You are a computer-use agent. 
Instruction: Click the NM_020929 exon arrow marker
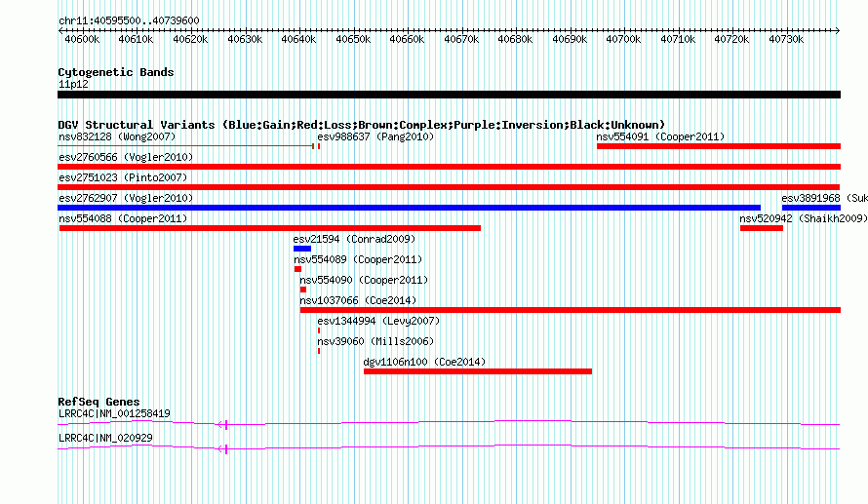point(222,448)
